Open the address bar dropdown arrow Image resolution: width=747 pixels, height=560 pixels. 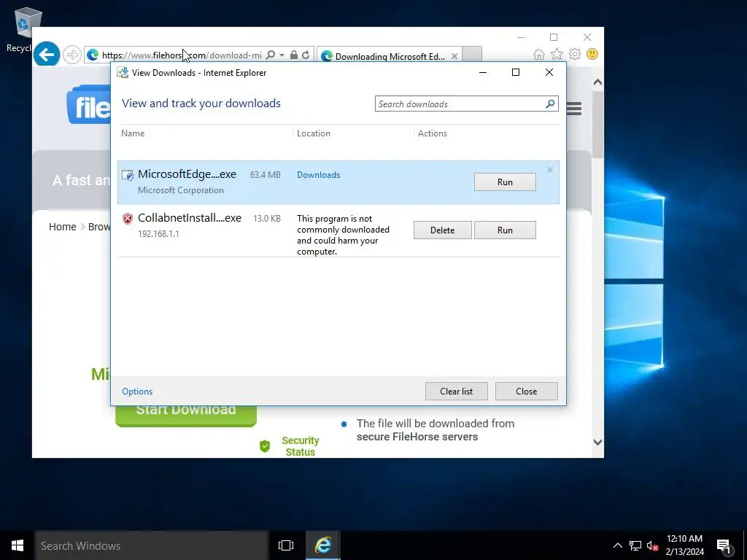[282, 55]
